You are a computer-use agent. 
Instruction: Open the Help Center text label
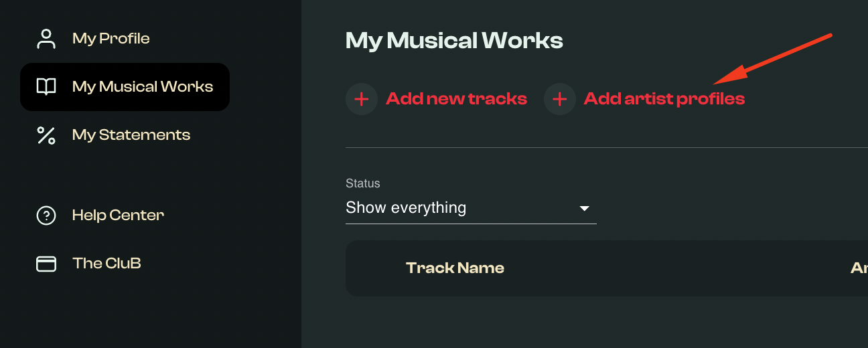click(x=118, y=215)
